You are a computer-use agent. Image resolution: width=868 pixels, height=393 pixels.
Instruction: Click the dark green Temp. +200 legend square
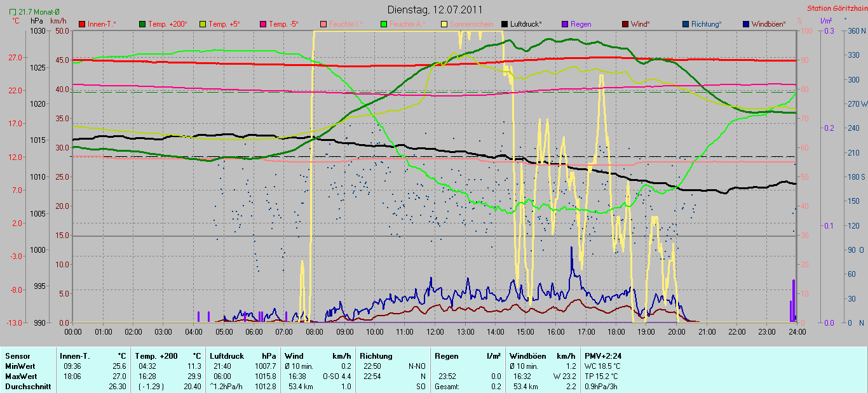[x=142, y=24]
